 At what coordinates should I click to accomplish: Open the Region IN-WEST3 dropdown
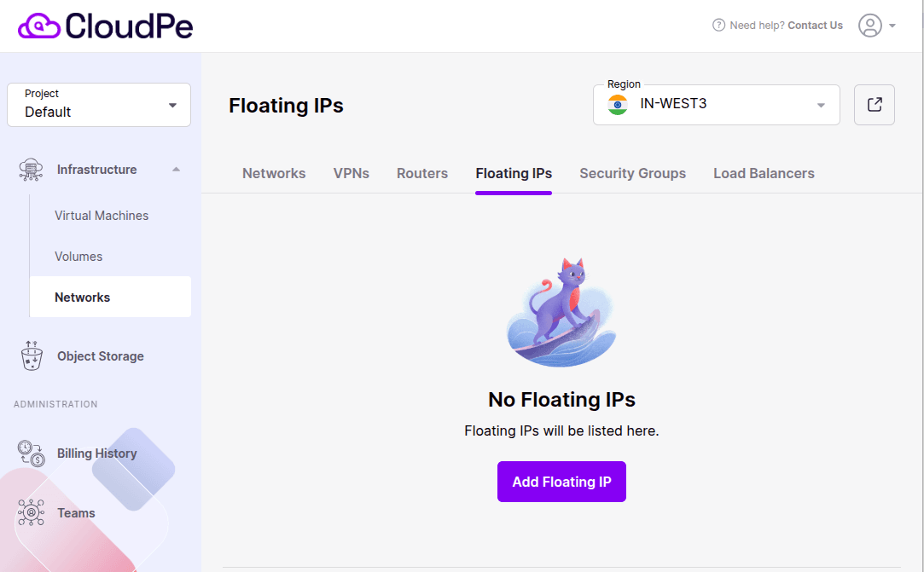[x=717, y=104]
